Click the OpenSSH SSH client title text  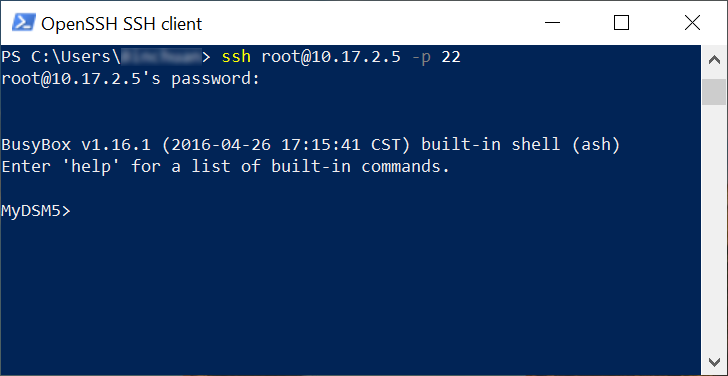click(122, 23)
